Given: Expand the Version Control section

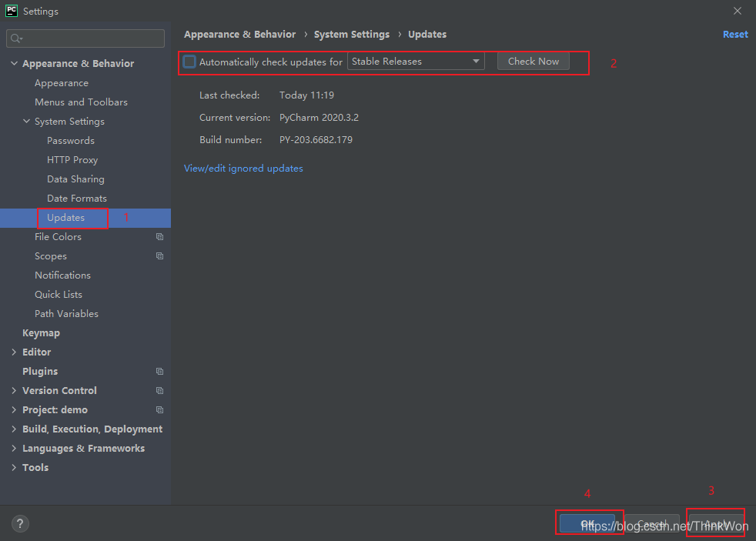Looking at the screenshot, I should pyautogui.click(x=14, y=391).
